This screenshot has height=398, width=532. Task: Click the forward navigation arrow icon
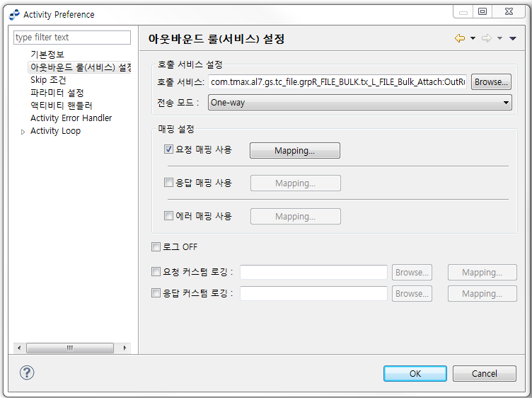(x=486, y=39)
